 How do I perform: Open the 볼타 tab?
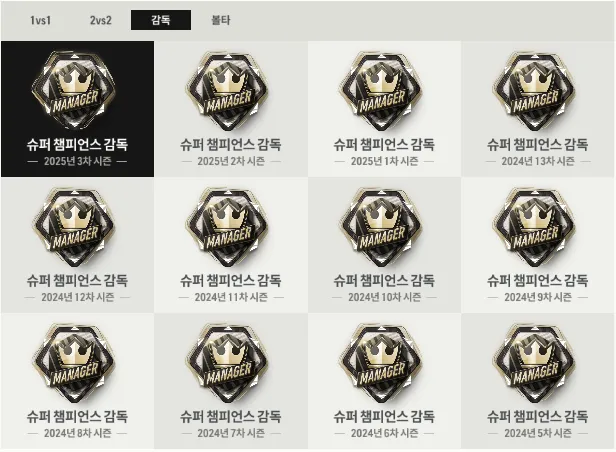pyautogui.click(x=221, y=20)
